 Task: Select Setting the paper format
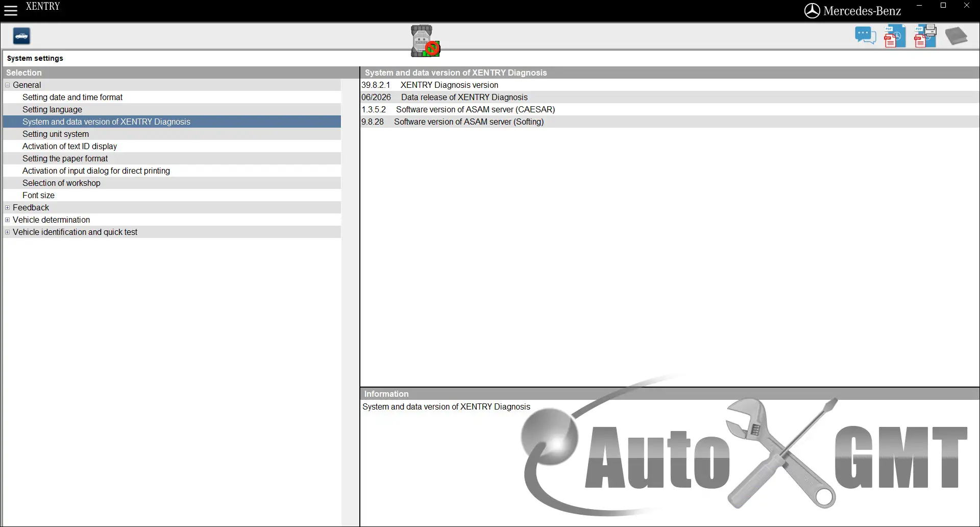(x=172, y=158)
